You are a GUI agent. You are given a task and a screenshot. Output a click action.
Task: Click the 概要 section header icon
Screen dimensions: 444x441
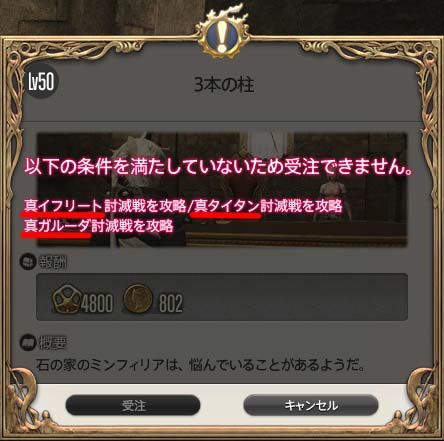(27, 343)
